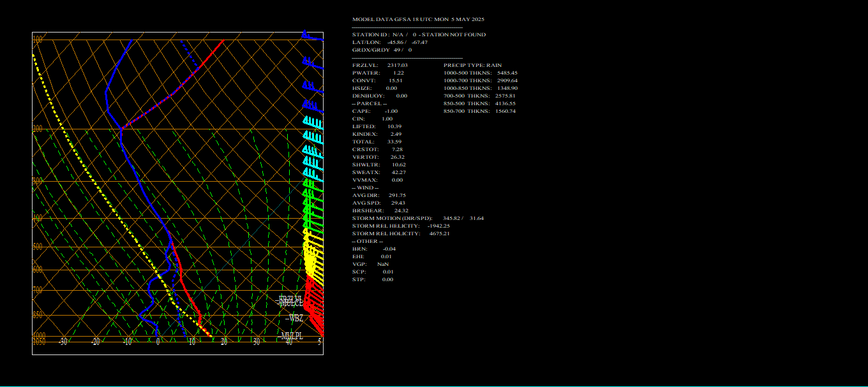Select the STORM REL HELICITY value -1942.25

(437, 226)
